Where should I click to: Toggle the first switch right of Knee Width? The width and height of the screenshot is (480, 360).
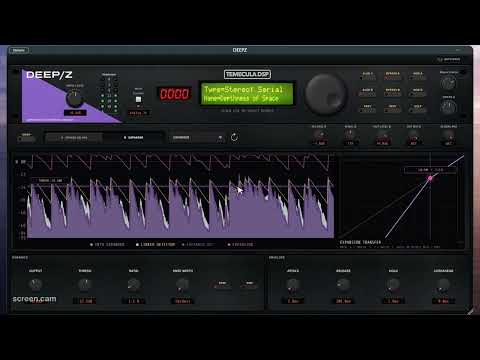[x=222, y=285]
